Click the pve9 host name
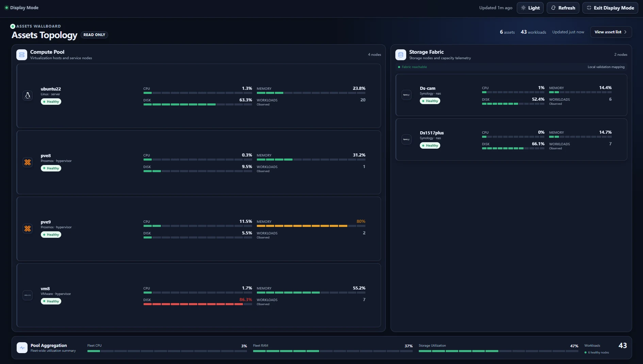Viewport: 643px width, 364px height. [x=46, y=222]
